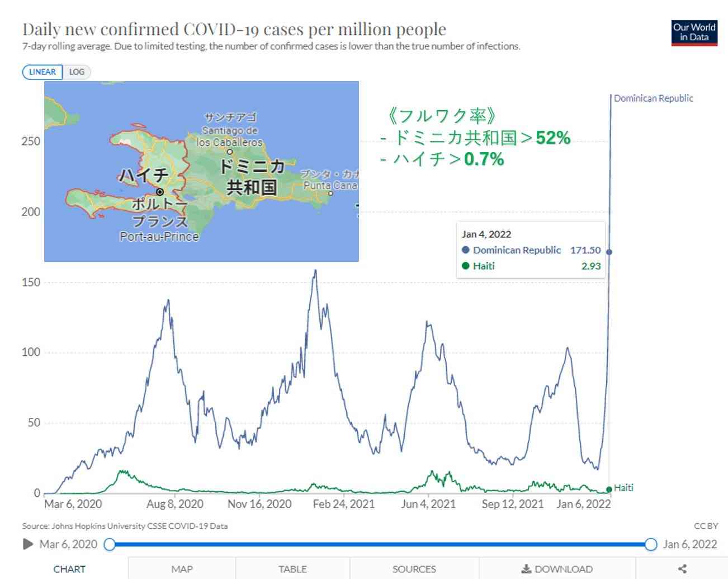
Task: Click Dominican Republic data point on Jan 4
Action: coord(609,252)
